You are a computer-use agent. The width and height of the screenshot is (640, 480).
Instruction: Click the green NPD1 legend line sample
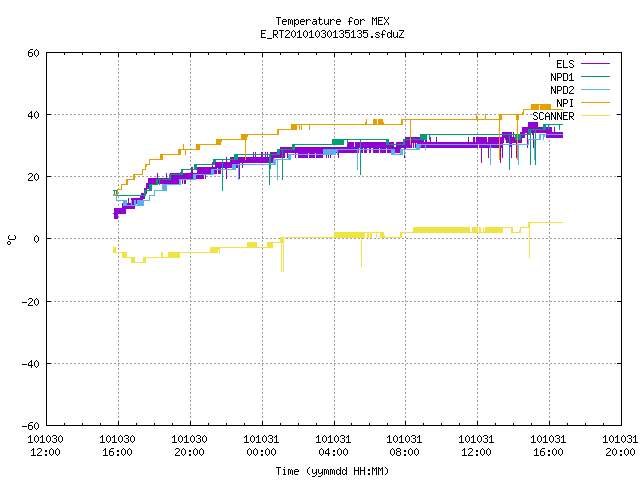[x=595, y=76]
